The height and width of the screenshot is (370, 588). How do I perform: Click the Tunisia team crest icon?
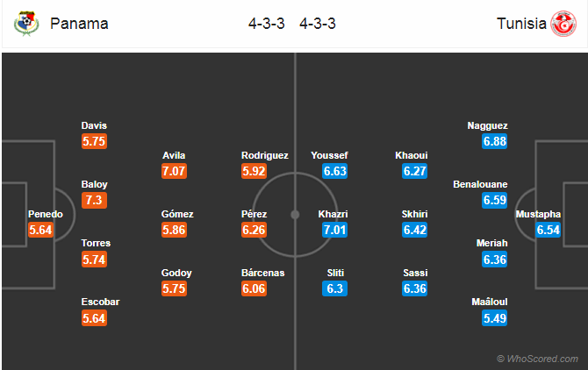pos(563,24)
